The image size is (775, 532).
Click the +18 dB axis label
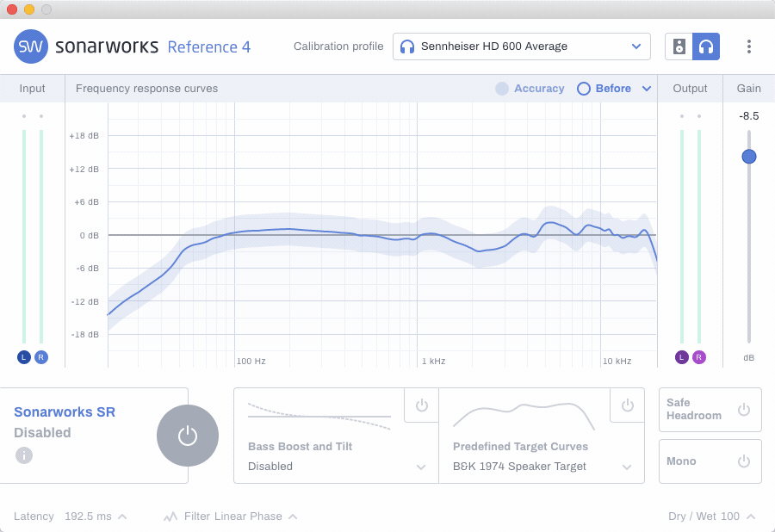[84, 136]
